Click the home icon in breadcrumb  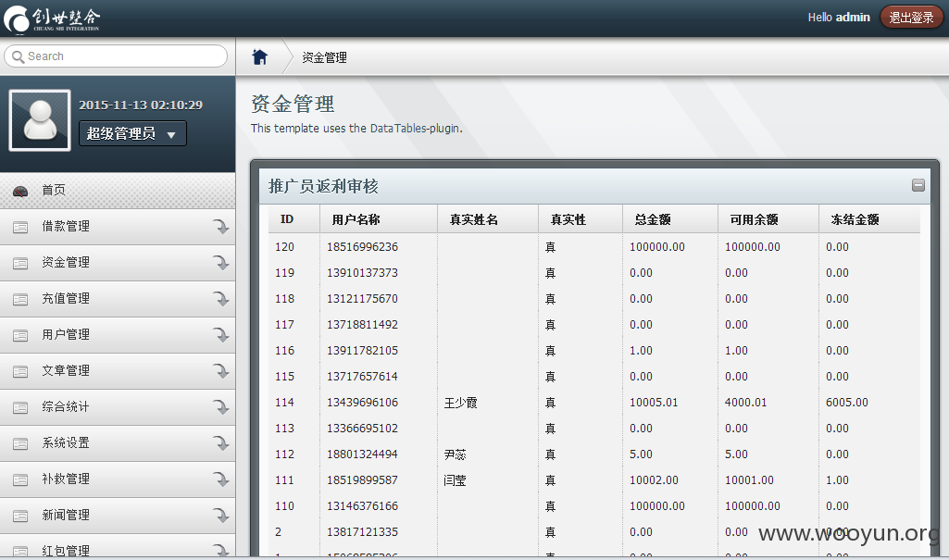259,56
